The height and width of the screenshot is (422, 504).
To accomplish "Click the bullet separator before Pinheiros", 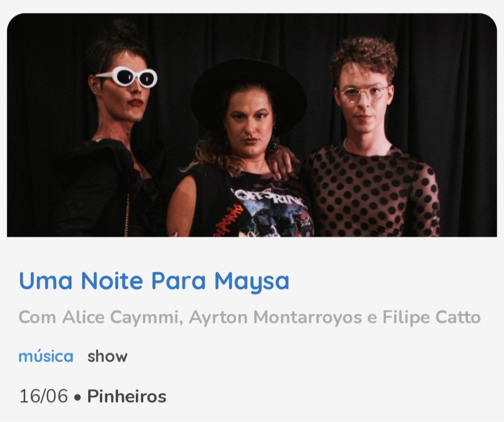I will click(77, 397).
